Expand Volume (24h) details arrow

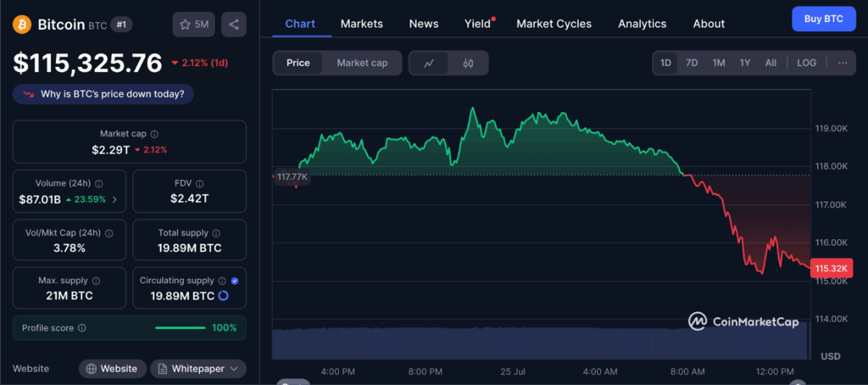coord(114,200)
